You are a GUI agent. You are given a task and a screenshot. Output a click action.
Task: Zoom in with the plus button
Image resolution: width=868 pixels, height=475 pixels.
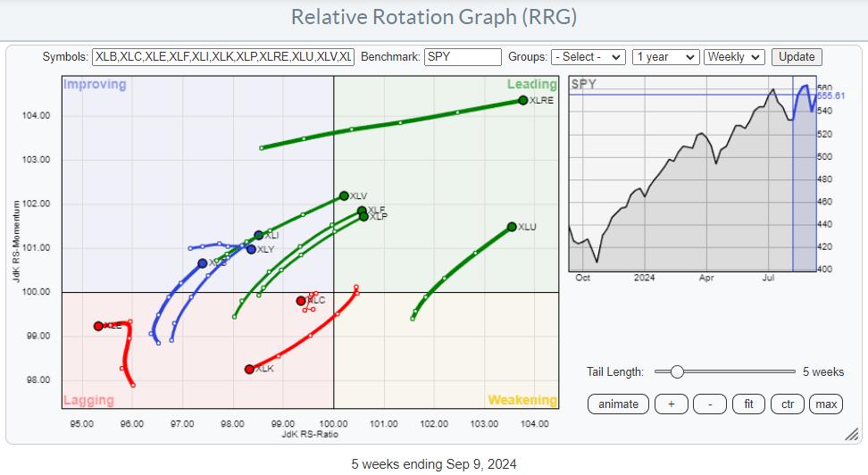pyautogui.click(x=671, y=404)
